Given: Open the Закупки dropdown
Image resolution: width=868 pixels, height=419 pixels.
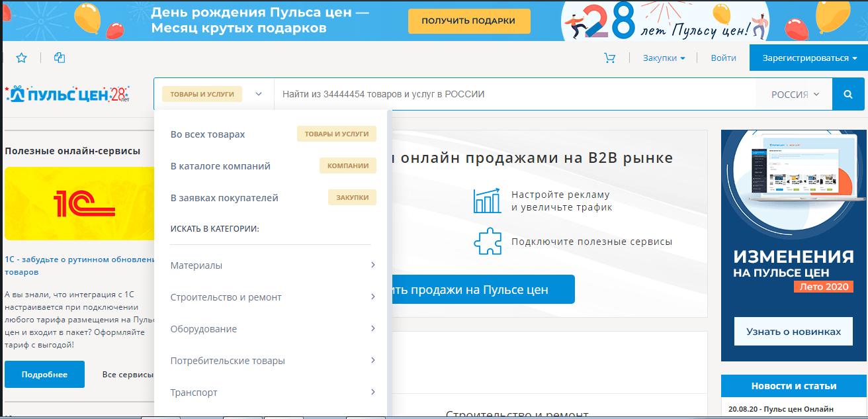Looking at the screenshot, I should pyautogui.click(x=664, y=58).
